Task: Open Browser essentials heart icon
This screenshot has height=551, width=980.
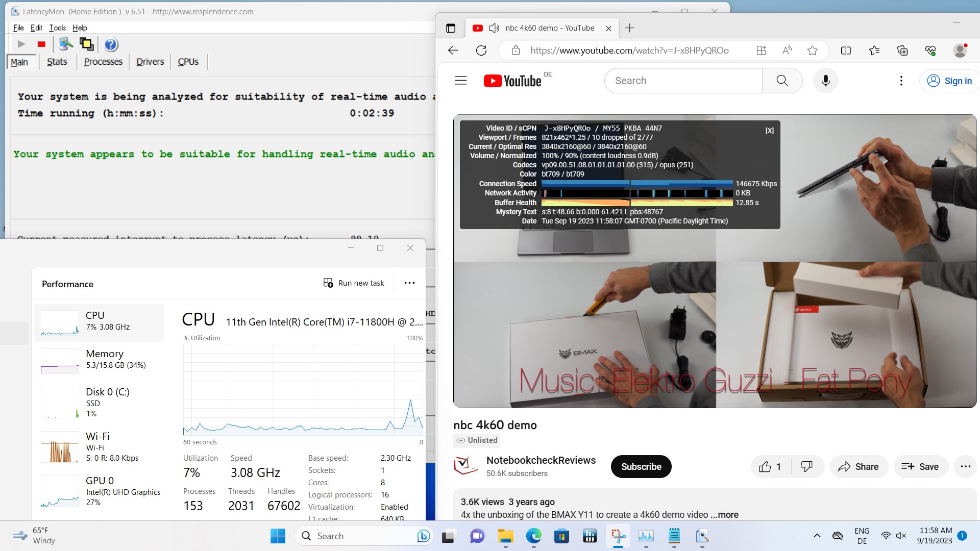Action: pos(930,51)
